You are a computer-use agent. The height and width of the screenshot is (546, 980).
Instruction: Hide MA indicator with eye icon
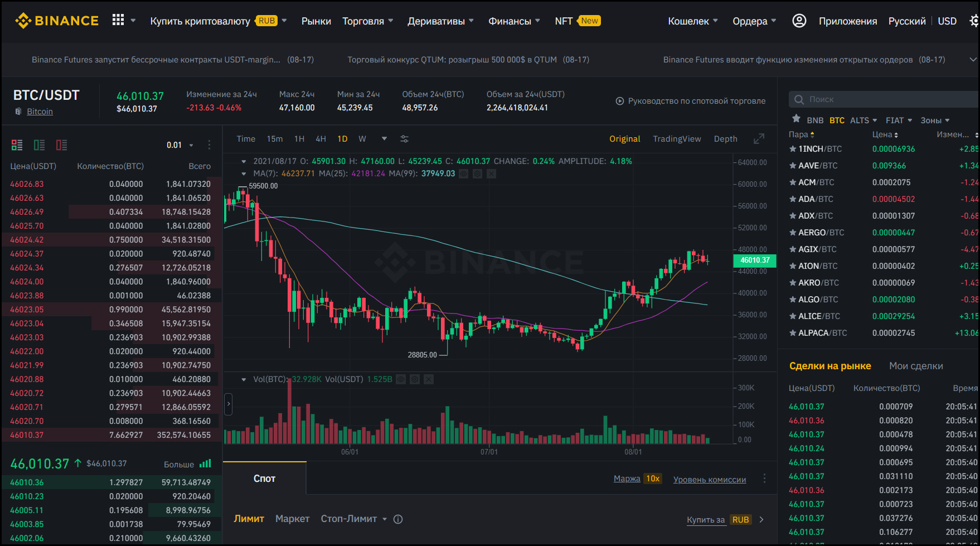(x=463, y=173)
